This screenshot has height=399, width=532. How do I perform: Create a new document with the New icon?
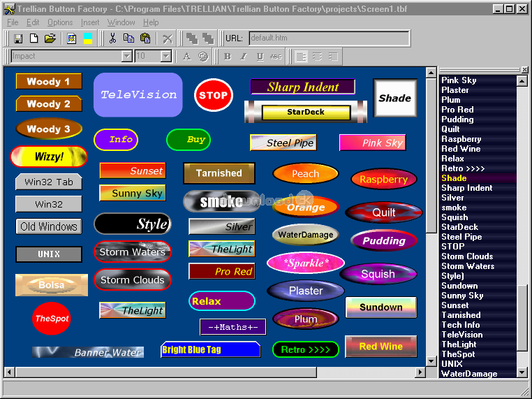point(34,38)
